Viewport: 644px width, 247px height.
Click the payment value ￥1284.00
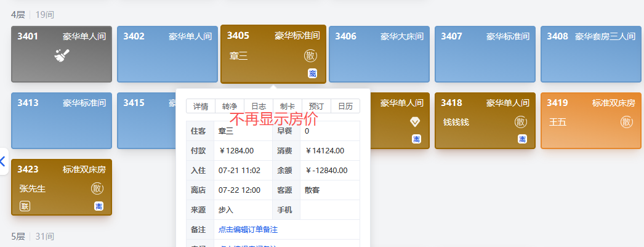pyautogui.click(x=236, y=151)
